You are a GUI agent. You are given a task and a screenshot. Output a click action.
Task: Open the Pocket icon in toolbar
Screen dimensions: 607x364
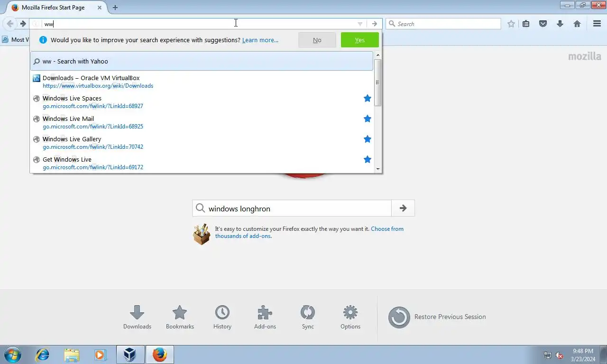pyautogui.click(x=543, y=24)
